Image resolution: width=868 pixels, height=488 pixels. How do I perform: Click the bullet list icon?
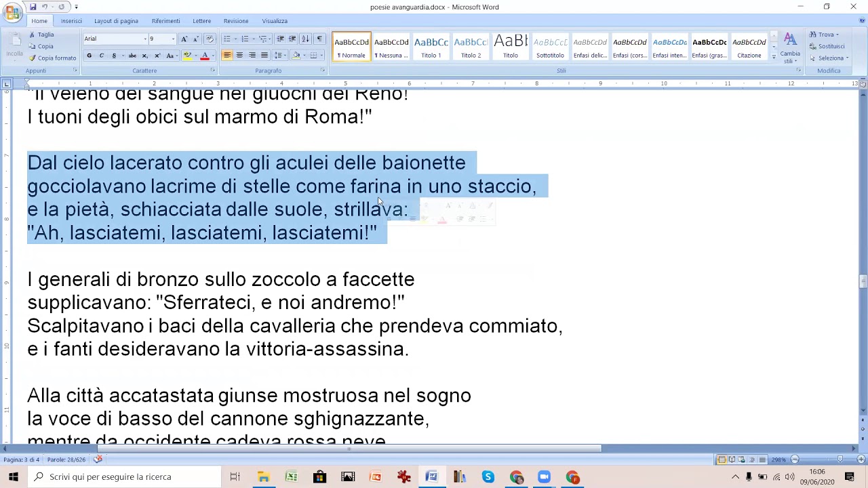229,39
